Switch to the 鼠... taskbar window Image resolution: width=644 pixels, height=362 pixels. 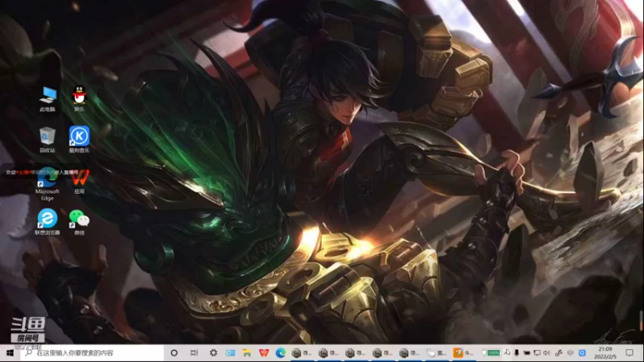(436, 352)
